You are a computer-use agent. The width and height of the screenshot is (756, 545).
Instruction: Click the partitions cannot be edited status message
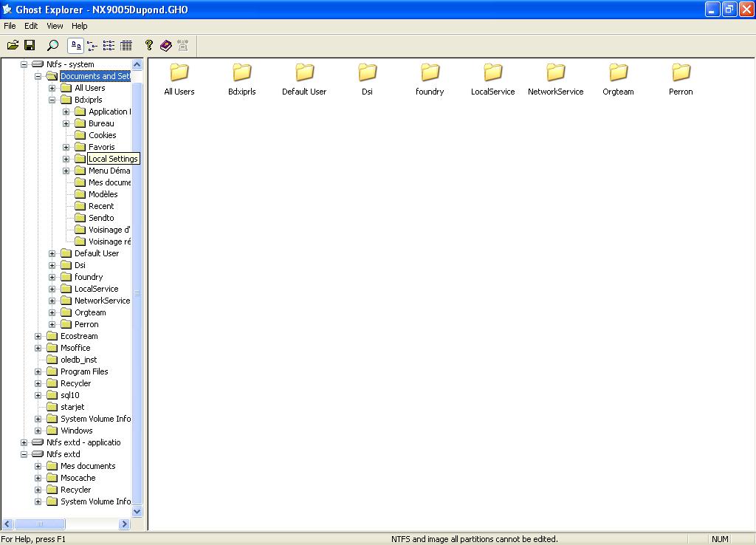(475, 539)
